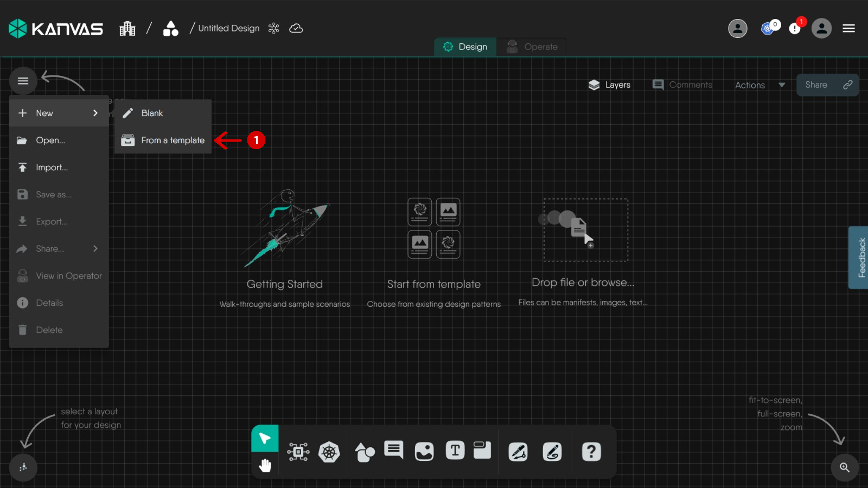Image resolution: width=868 pixels, height=488 pixels.
Task: Choose From a template option
Action: [x=163, y=140]
